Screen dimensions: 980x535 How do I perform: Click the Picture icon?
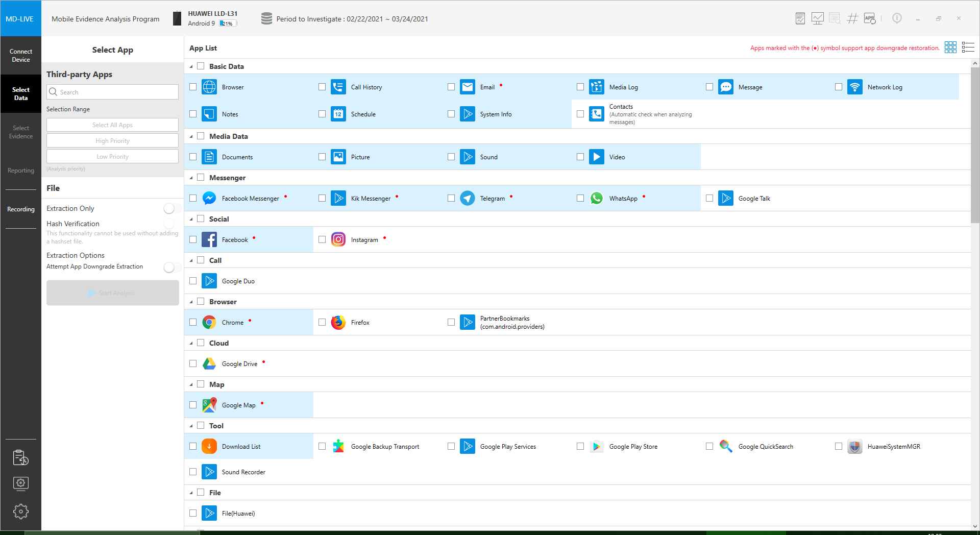click(x=338, y=157)
